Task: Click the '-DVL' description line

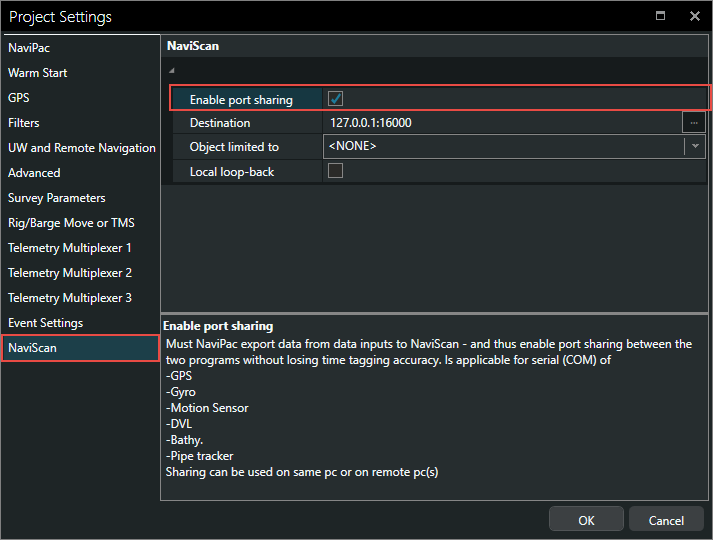Action: click(x=179, y=424)
